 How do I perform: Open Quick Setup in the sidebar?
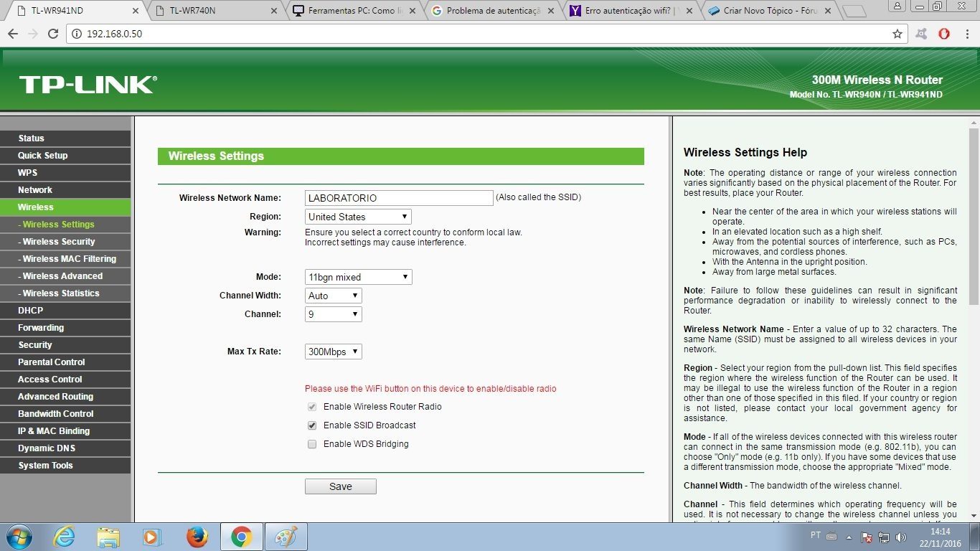[65, 156]
